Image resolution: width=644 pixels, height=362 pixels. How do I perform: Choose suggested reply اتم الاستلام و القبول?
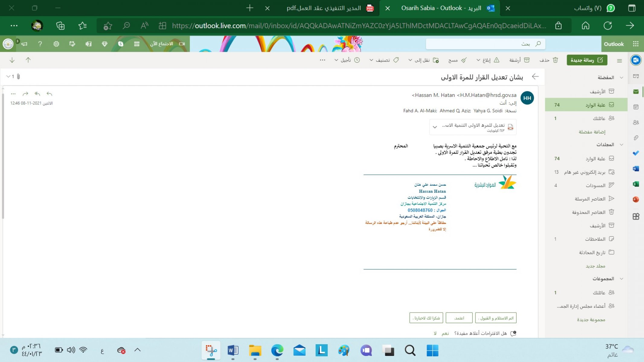(x=496, y=318)
